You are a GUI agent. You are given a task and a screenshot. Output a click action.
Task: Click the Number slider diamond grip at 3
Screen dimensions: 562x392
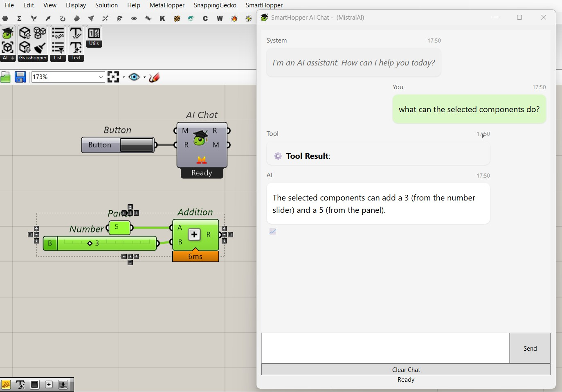point(90,243)
